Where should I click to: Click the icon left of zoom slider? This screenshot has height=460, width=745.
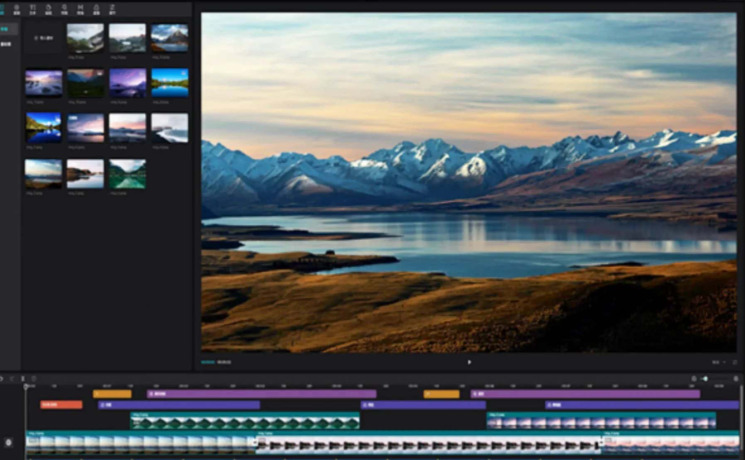click(x=694, y=379)
